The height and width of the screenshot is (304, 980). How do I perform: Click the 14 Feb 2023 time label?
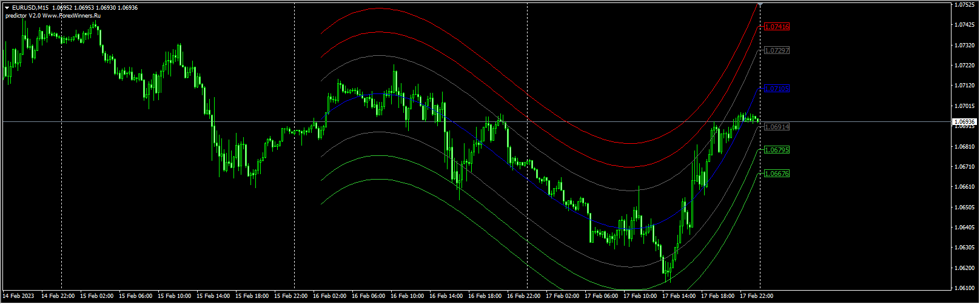tap(19, 297)
